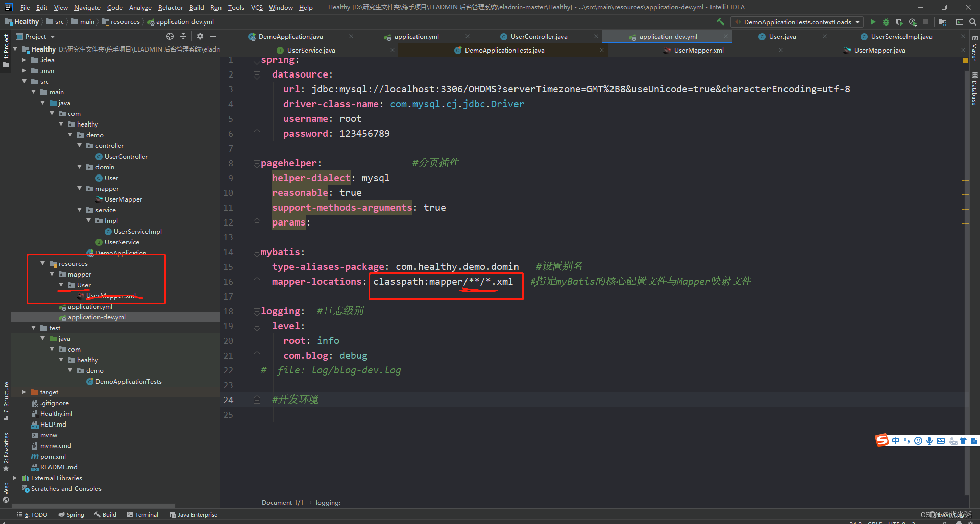Screen dimensions: 980x524
Task: Close the application.yml tab
Action: click(468, 36)
